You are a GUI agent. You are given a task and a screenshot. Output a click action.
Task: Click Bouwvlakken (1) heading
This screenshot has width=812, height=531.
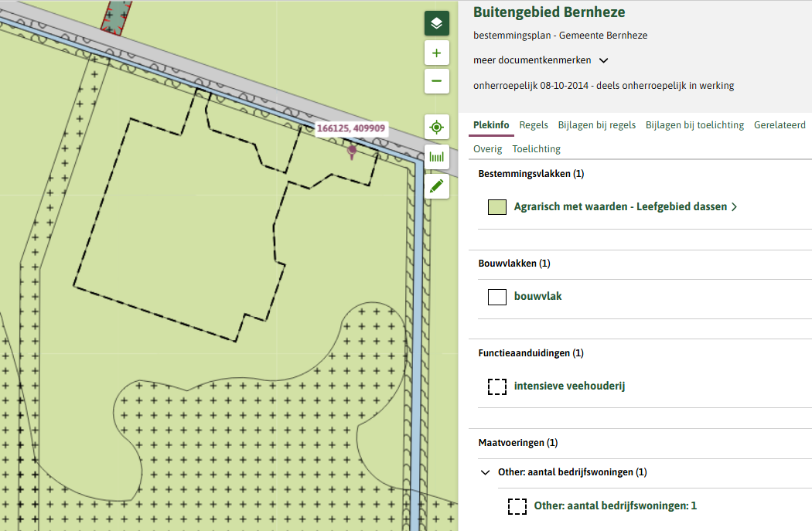pyautogui.click(x=513, y=264)
